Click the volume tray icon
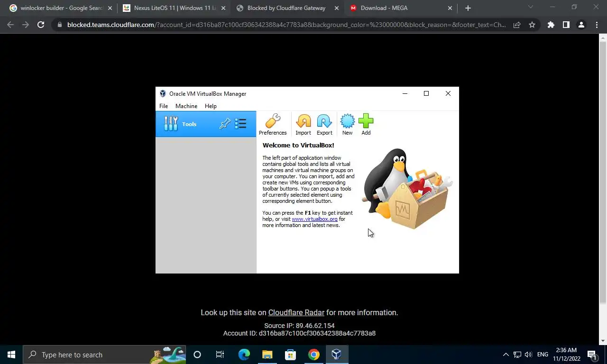The height and width of the screenshot is (364, 607). click(x=528, y=355)
